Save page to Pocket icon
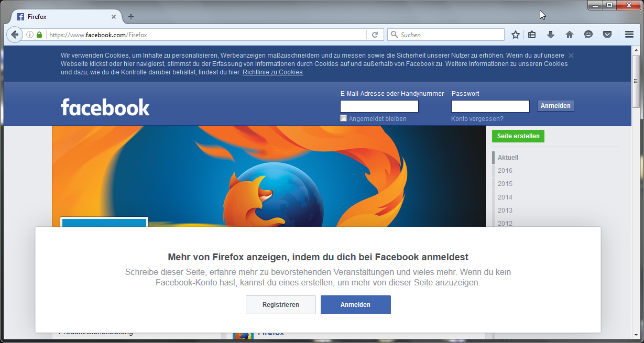644x343 pixels. (x=607, y=35)
